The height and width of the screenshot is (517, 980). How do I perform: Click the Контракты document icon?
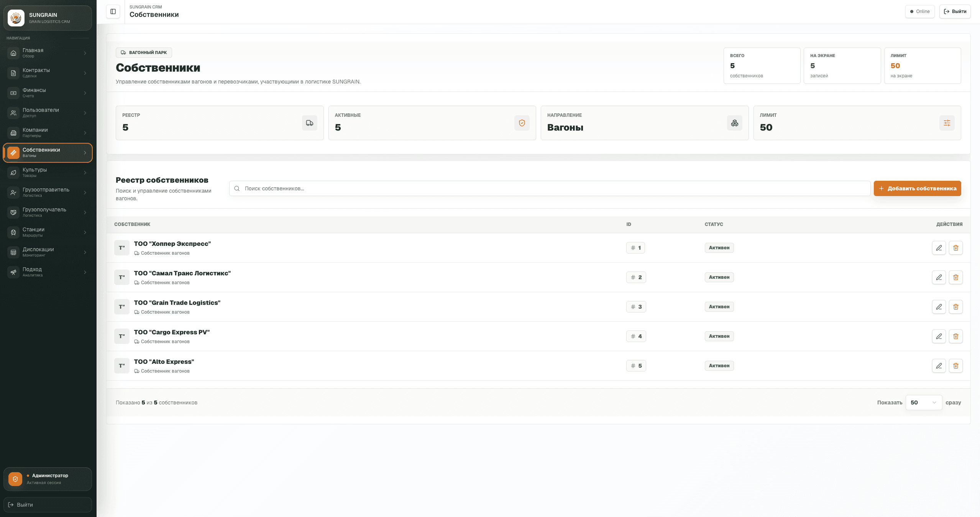(x=13, y=73)
